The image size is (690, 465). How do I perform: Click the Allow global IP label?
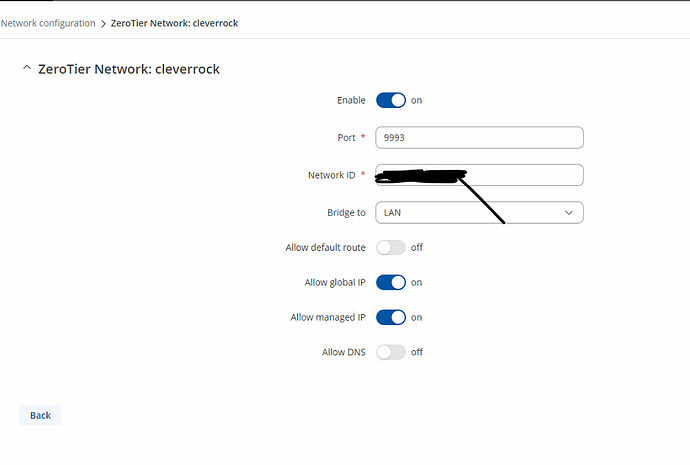[335, 282]
